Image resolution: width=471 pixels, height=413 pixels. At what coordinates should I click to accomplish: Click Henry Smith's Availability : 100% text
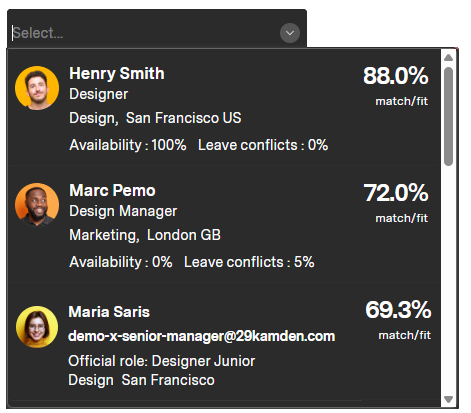(x=128, y=145)
